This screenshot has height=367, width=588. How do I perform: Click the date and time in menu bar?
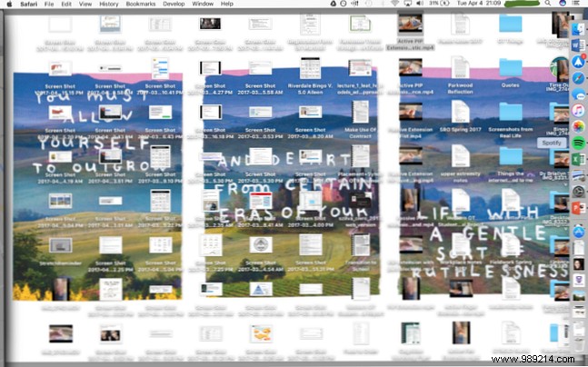click(479, 4)
